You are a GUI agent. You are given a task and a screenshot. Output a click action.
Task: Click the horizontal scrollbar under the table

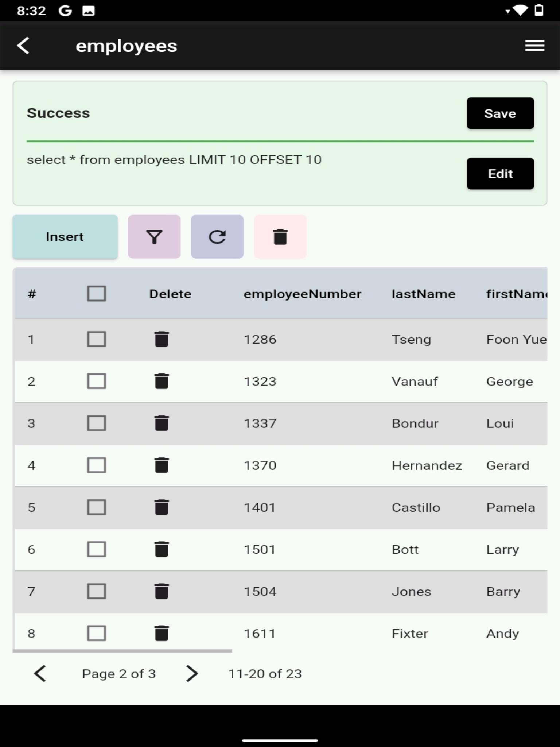point(122,651)
